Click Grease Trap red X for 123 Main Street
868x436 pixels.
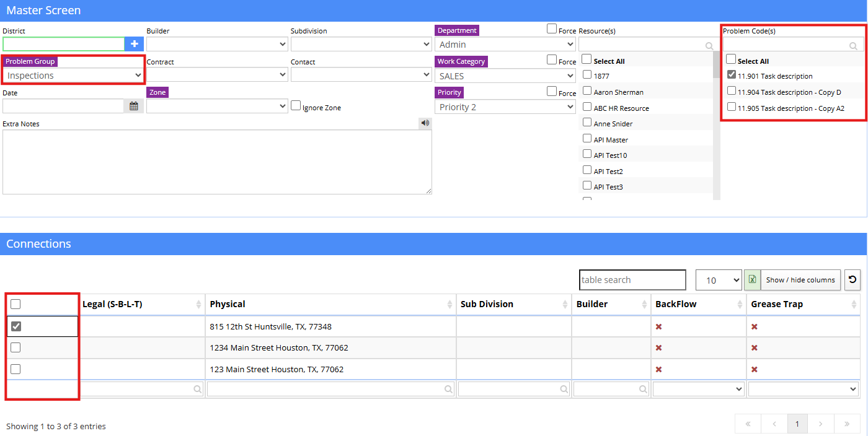[x=755, y=369]
